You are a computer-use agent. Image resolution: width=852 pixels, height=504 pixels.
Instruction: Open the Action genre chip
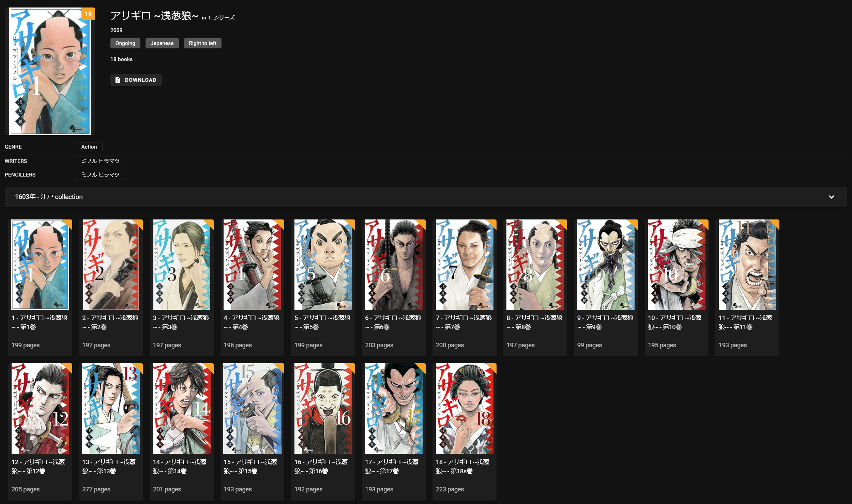click(89, 147)
